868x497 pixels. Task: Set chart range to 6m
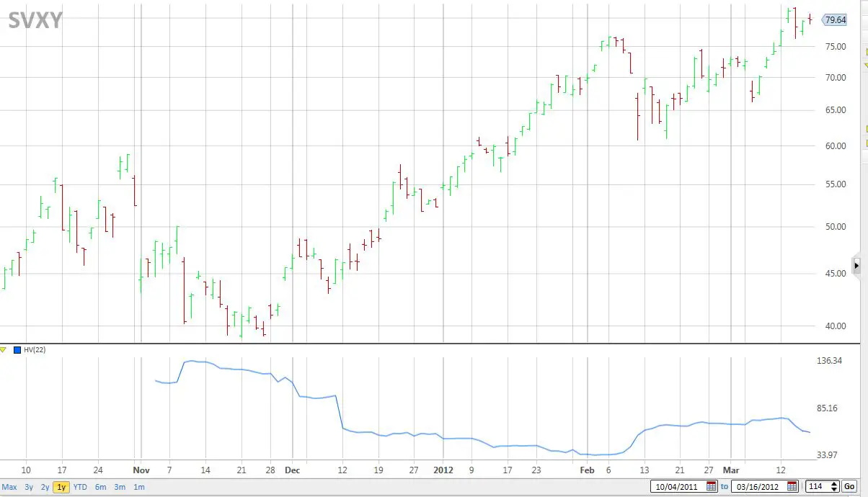100,487
